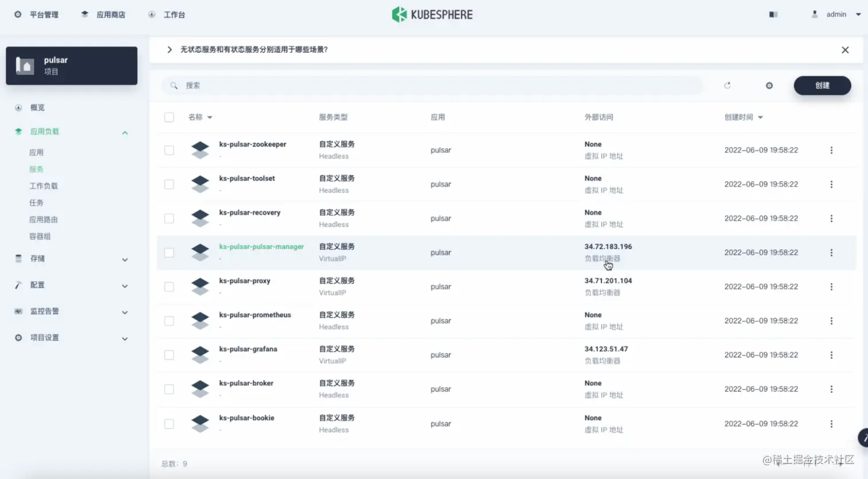Click the platform management gear icon
Image resolution: width=868 pixels, height=479 pixels.
click(x=18, y=14)
